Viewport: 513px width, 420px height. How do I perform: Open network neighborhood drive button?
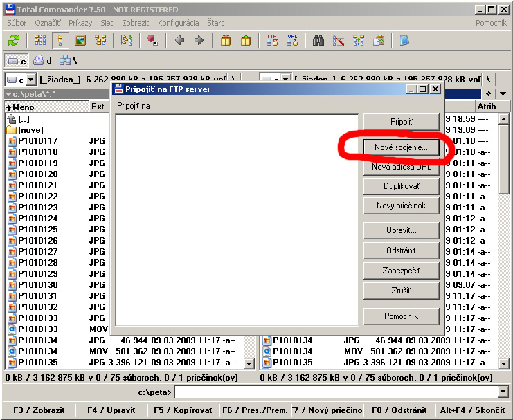tap(68, 60)
